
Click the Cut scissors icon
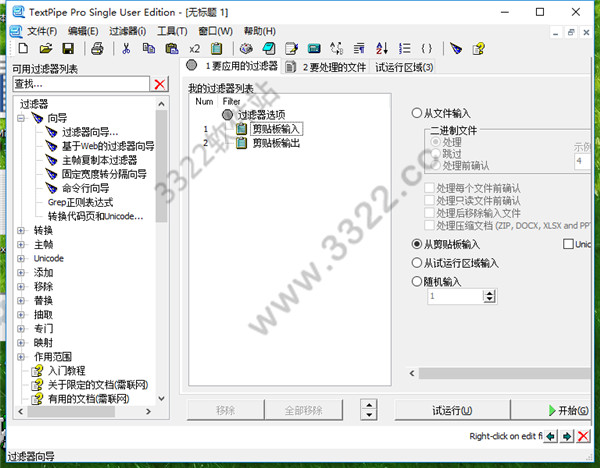pos(126,49)
